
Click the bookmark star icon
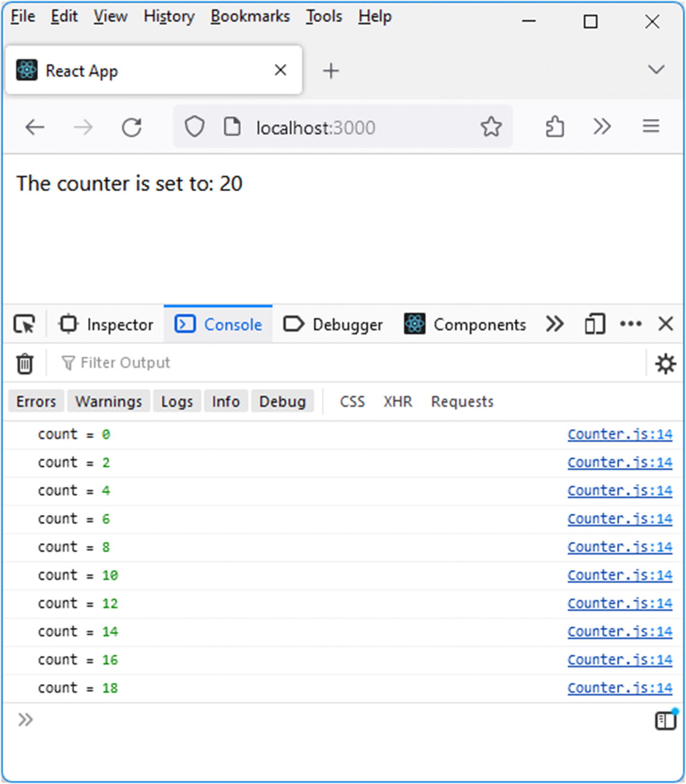coord(491,127)
